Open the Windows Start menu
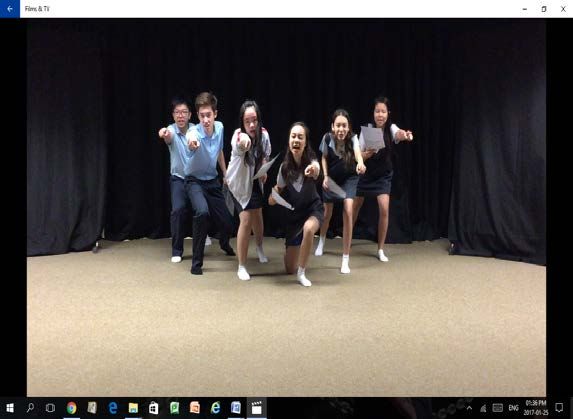 pos(10,408)
